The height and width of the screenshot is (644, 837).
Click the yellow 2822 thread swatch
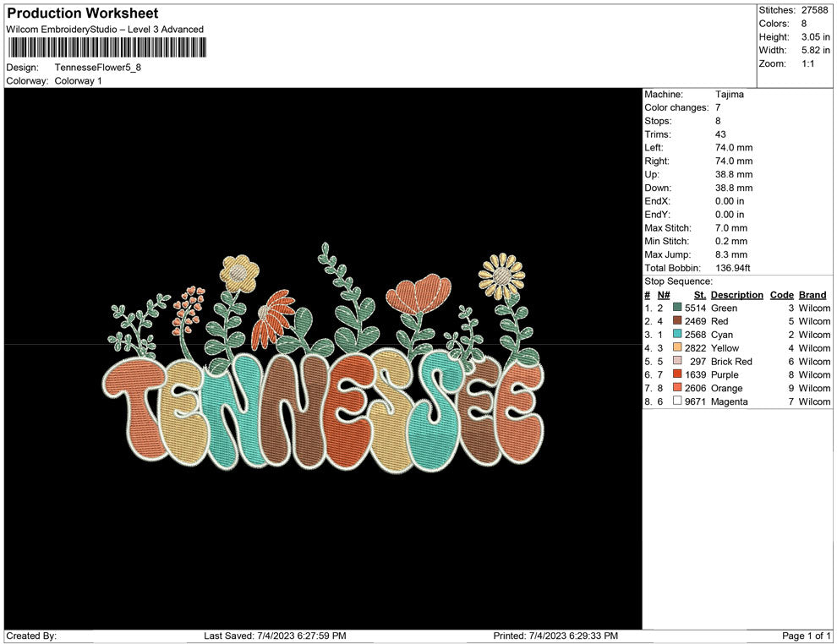pyautogui.click(x=677, y=348)
